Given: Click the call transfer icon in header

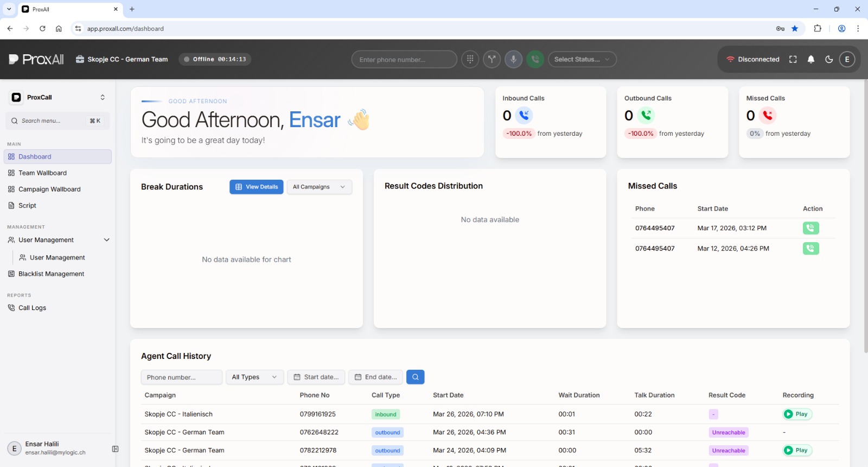Looking at the screenshot, I should 492,59.
